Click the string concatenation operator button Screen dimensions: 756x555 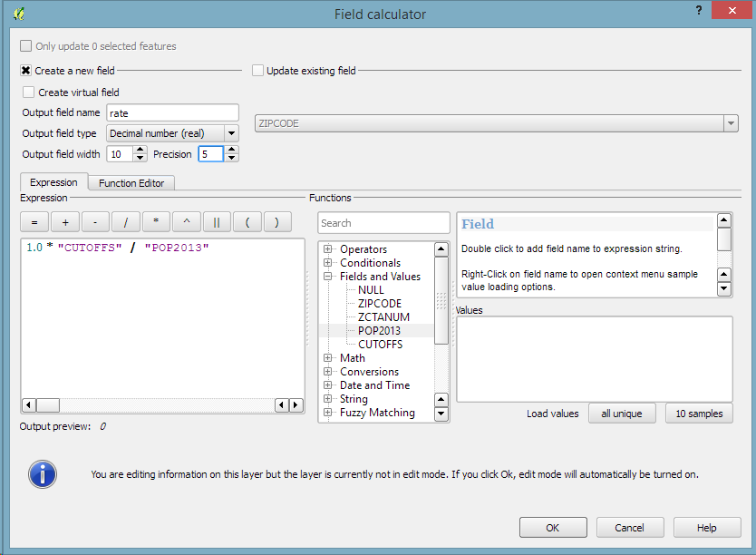[x=217, y=222]
